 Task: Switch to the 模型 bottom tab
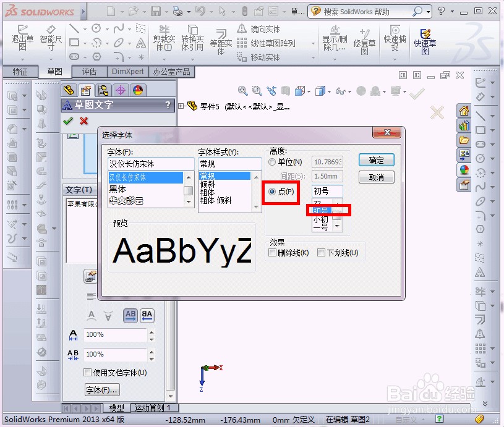(116, 408)
